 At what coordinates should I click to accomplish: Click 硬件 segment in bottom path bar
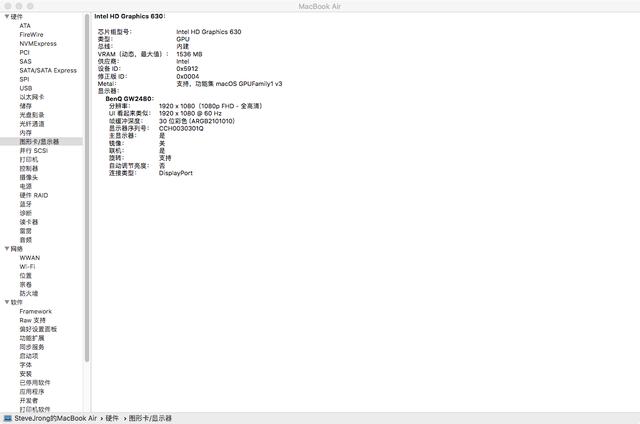point(112,418)
